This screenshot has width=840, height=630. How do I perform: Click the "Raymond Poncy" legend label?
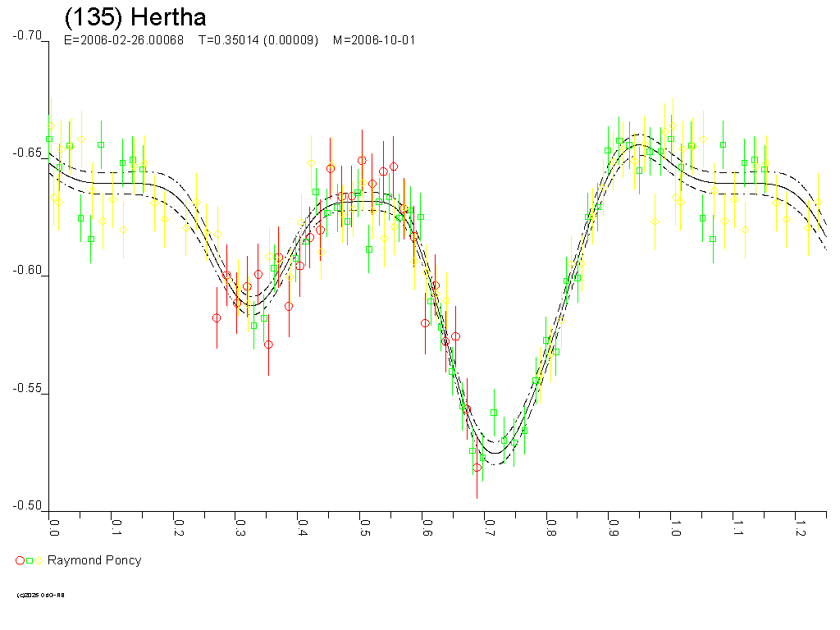tap(94, 560)
